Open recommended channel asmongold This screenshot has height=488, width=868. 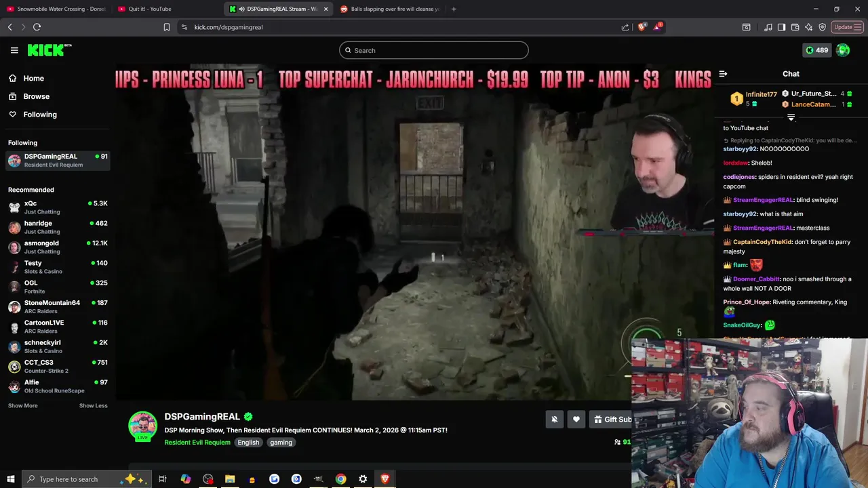[58, 247]
